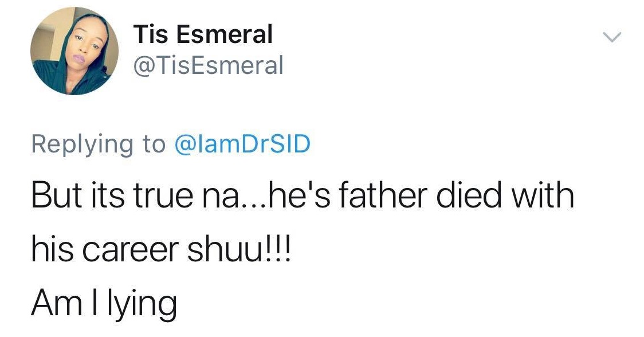The width and height of the screenshot is (644, 337).
Task: Click the display name "Tis Esmeral"
Action: [203, 36]
